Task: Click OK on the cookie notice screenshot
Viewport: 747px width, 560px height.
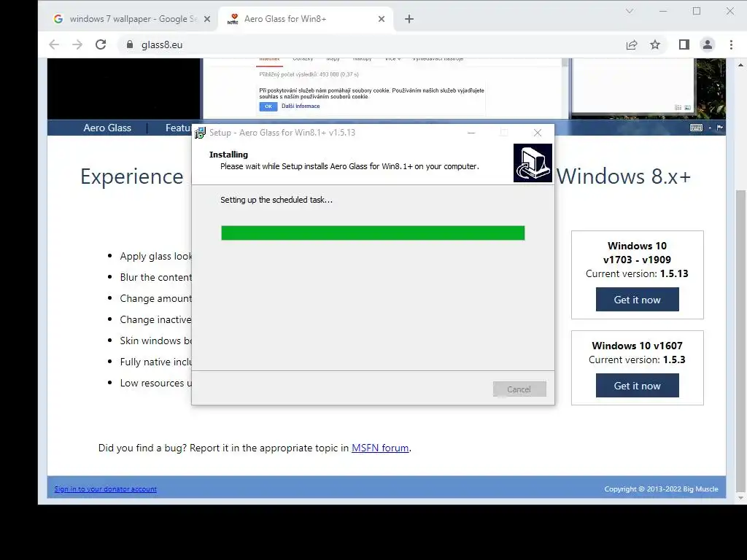Action: tap(268, 106)
